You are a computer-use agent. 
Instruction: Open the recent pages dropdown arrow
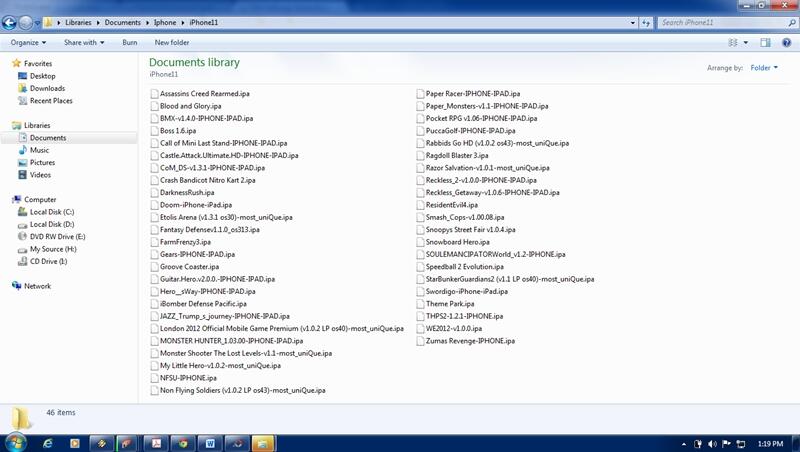coord(37,23)
